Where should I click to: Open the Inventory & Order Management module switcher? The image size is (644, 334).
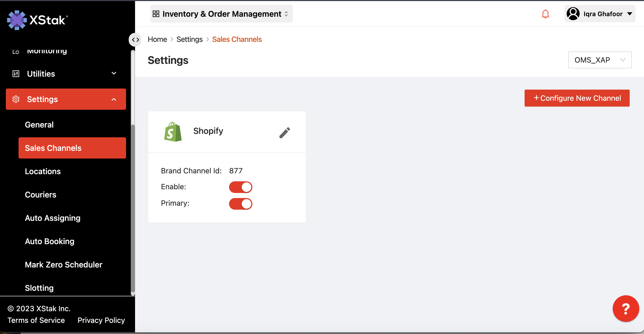pos(221,14)
